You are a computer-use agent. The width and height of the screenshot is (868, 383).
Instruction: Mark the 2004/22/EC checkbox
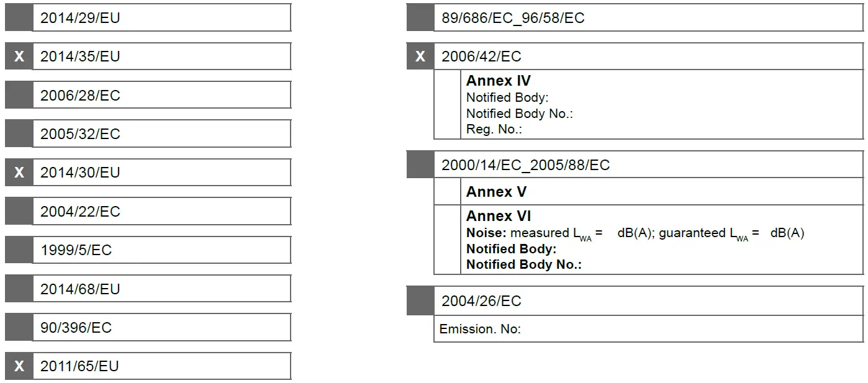pyautogui.click(x=19, y=211)
